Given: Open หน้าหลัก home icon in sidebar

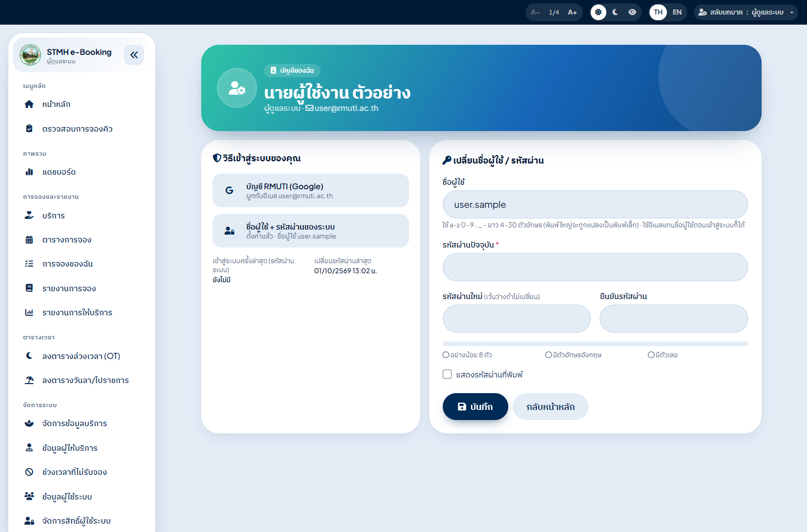Looking at the screenshot, I should coord(29,104).
